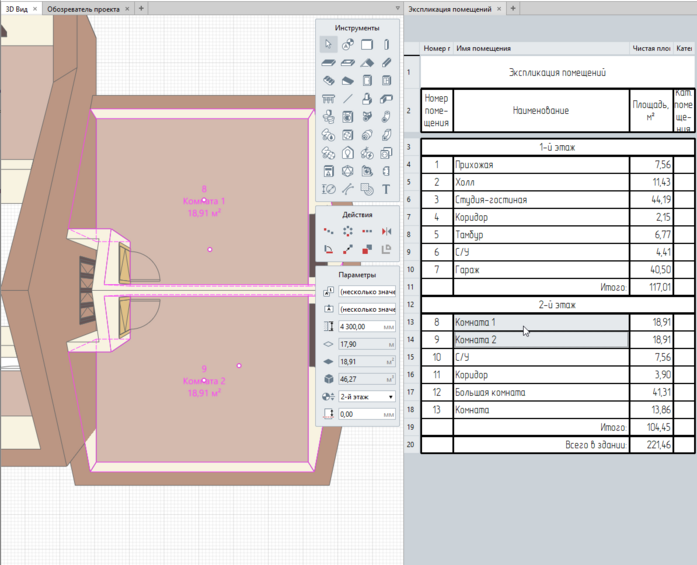Select the arrow selection tool
Screen dimensions: 697x565
click(x=328, y=45)
